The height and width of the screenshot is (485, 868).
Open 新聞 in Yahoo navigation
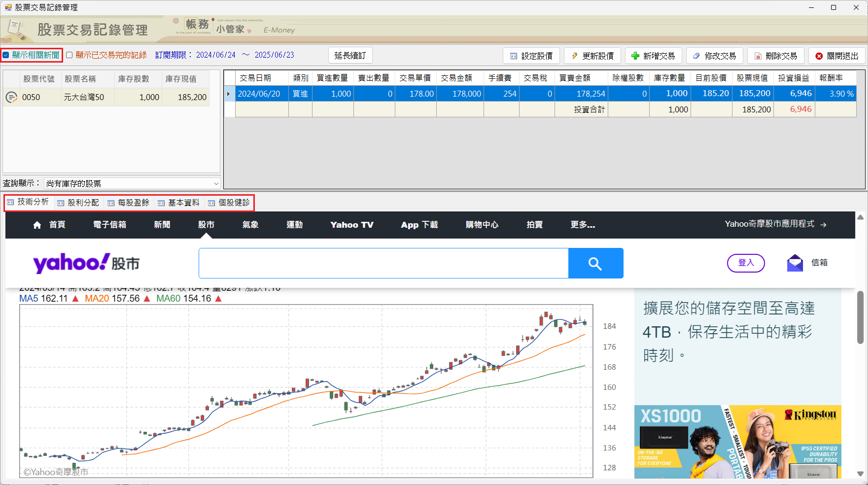[162, 225]
